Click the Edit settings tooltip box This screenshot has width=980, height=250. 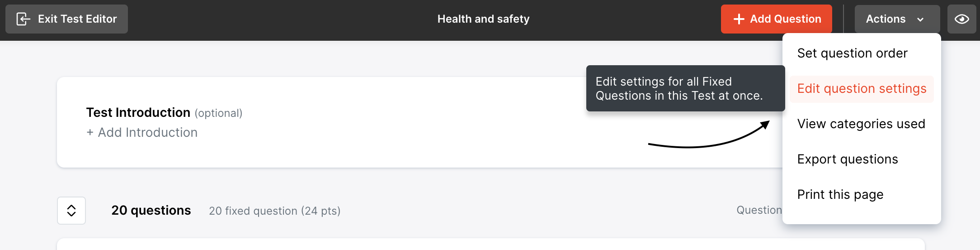685,88
